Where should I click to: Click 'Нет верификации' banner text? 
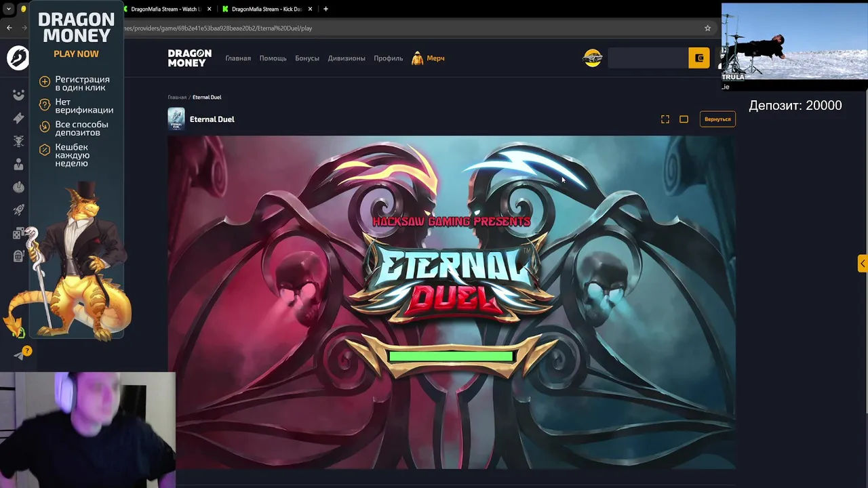[84, 106]
